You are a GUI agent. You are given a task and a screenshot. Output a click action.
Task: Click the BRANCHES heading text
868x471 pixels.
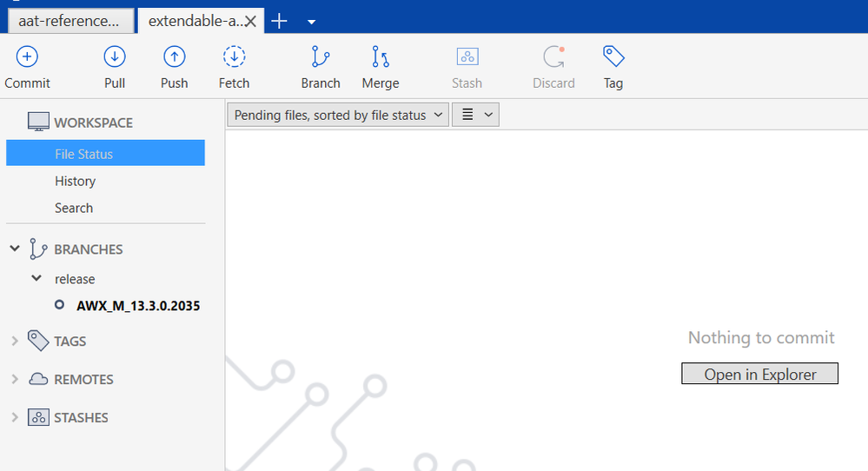pos(88,249)
